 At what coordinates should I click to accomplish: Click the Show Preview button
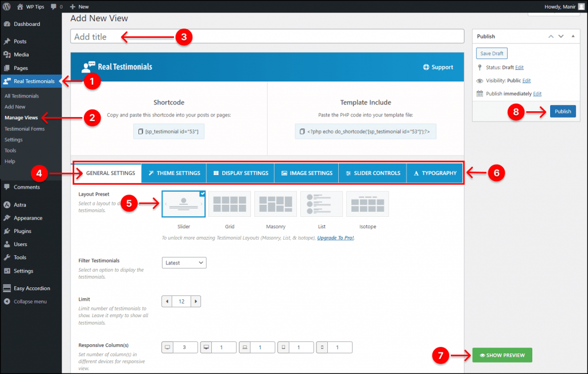tap(502, 355)
